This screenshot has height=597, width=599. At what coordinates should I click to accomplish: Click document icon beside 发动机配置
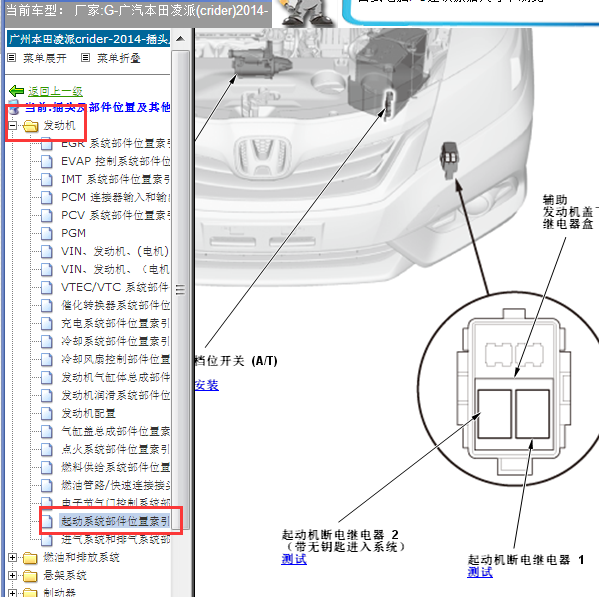[x=47, y=413]
